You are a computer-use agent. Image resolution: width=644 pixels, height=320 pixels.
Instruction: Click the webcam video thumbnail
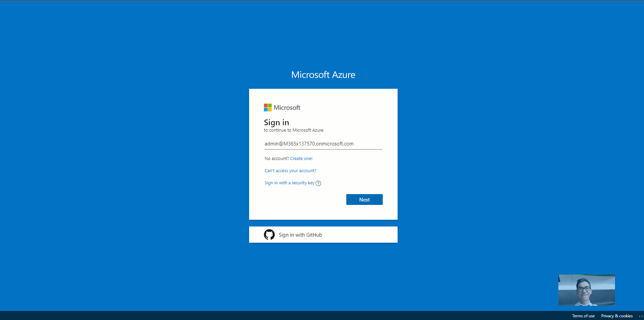coord(587,290)
